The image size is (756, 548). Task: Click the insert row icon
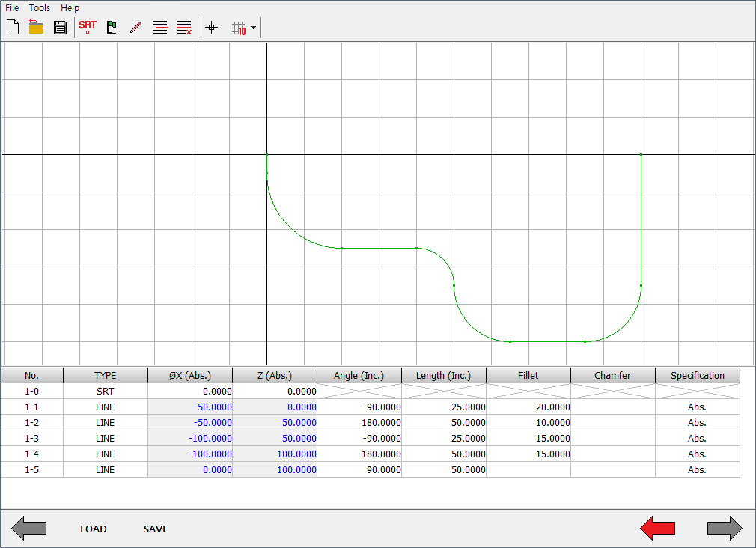160,28
